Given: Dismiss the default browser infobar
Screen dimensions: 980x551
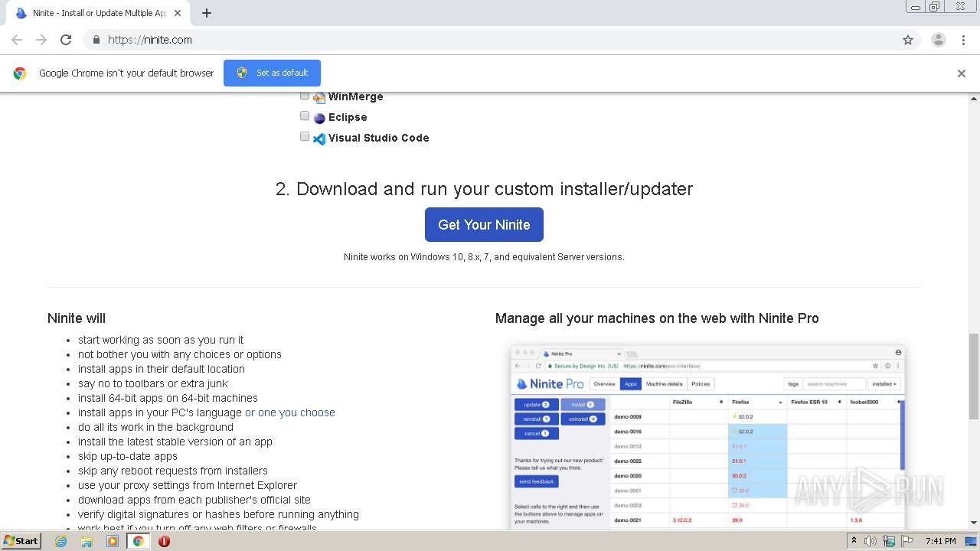Looking at the screenshot, I should pyautogui.click(x=962, y=73).
